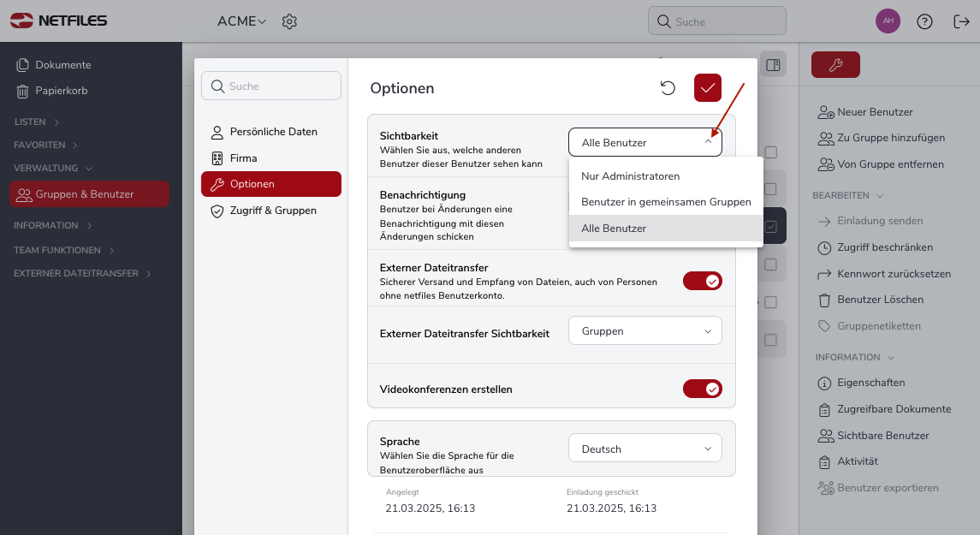Open the ACME settings gear
Image resolution: width=980 pixels, height=535 pixels.
(x=289, y=21)
